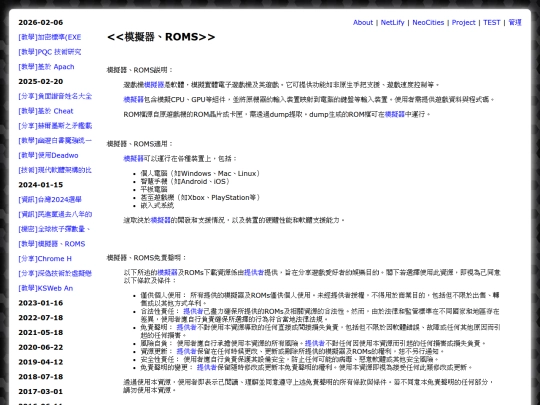Screen dimensions: 540x405
Task: Open the [教學] Deadwo sidebar article
Action: 48,155
